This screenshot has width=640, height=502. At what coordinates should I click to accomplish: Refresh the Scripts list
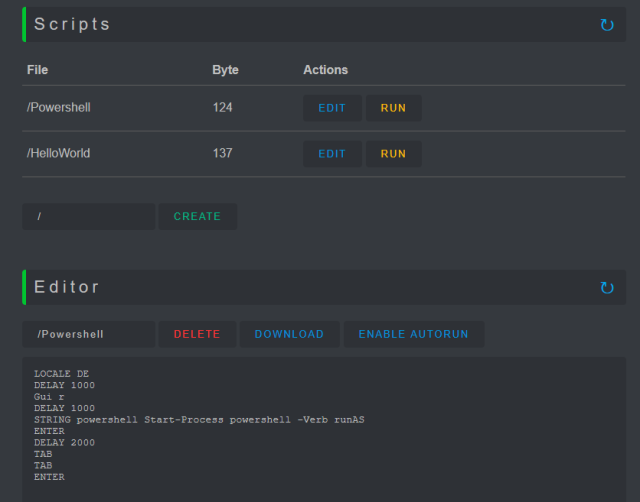(x=607, y=25)
